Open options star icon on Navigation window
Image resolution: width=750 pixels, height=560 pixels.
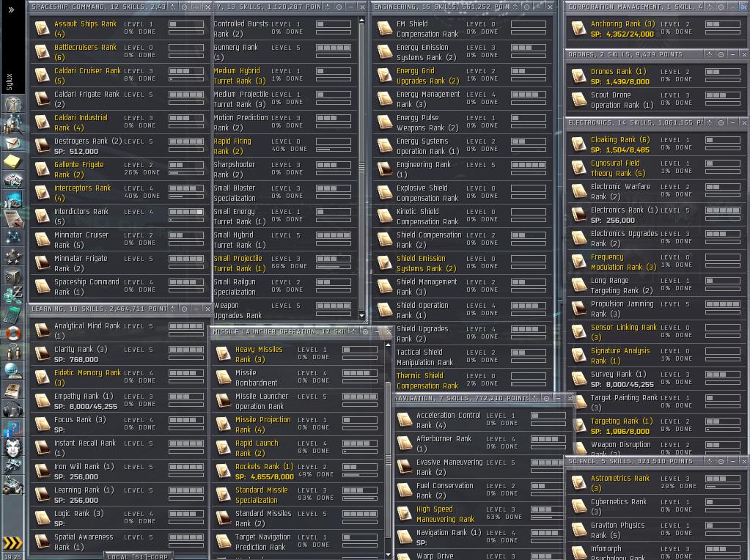coord(534,398)
